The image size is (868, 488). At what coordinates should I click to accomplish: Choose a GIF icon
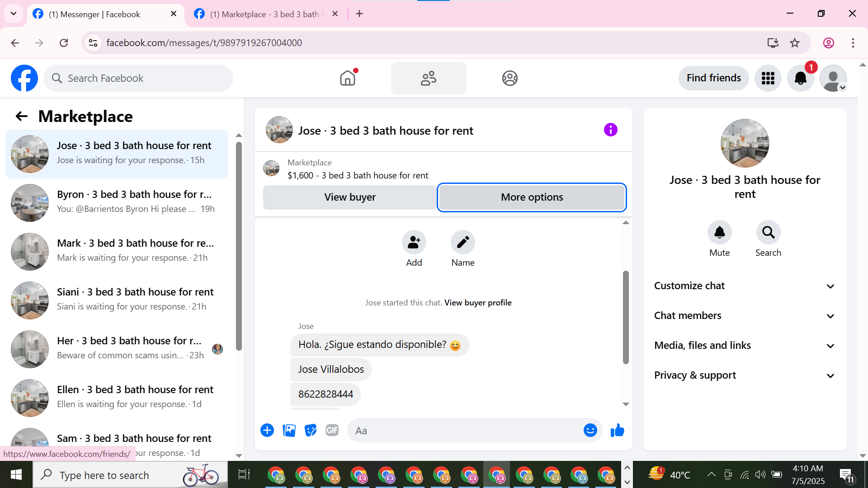pos(332,430)
